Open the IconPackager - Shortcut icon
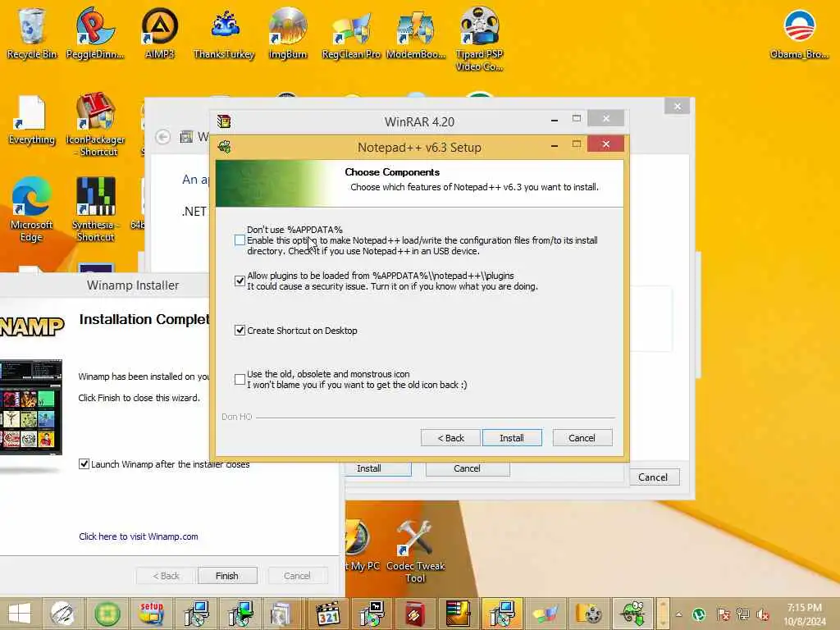This screenshot has width=840, height=630. [95, 125]
